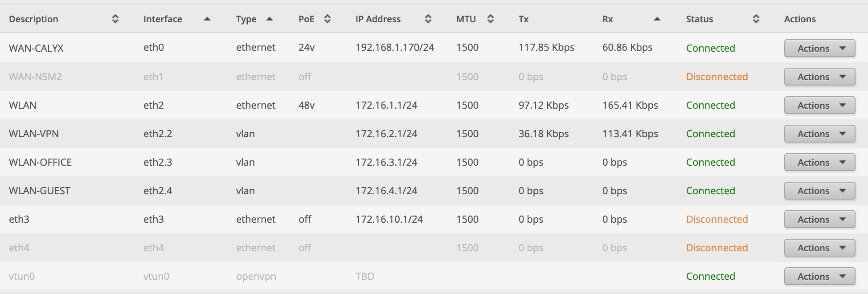Viewport: 868px width, 294px height.
Task: Click the IP Address column sort arrows
Action: (428, 19)
